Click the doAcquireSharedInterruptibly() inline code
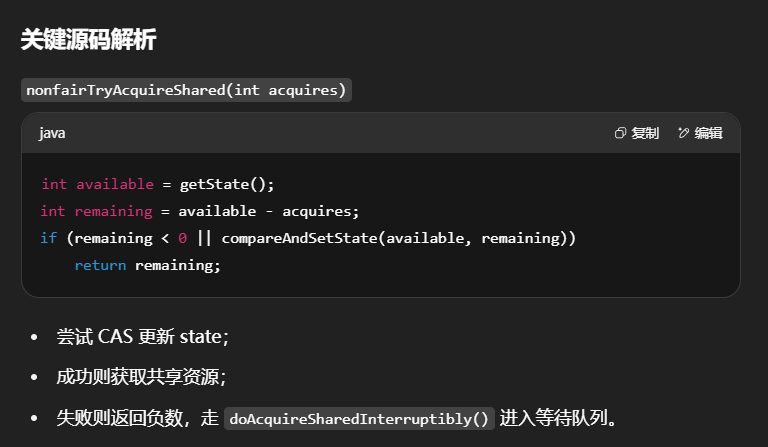768x447 pixels. 360,418
